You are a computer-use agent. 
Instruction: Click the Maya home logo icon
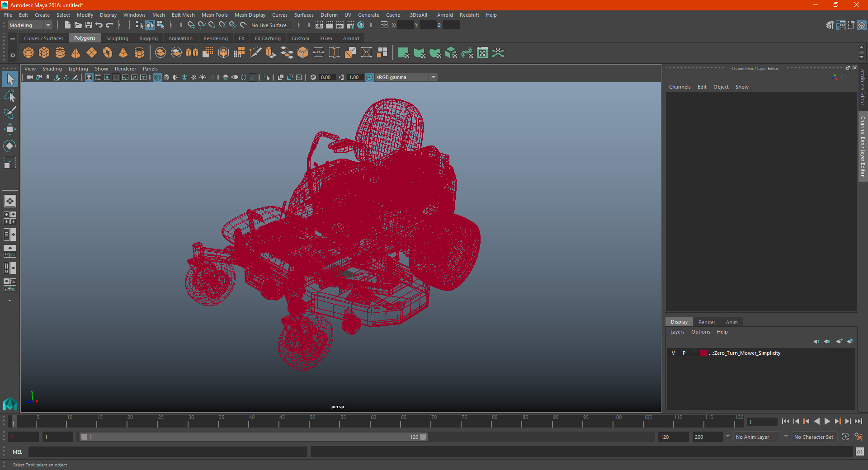(x=9, y=404)
